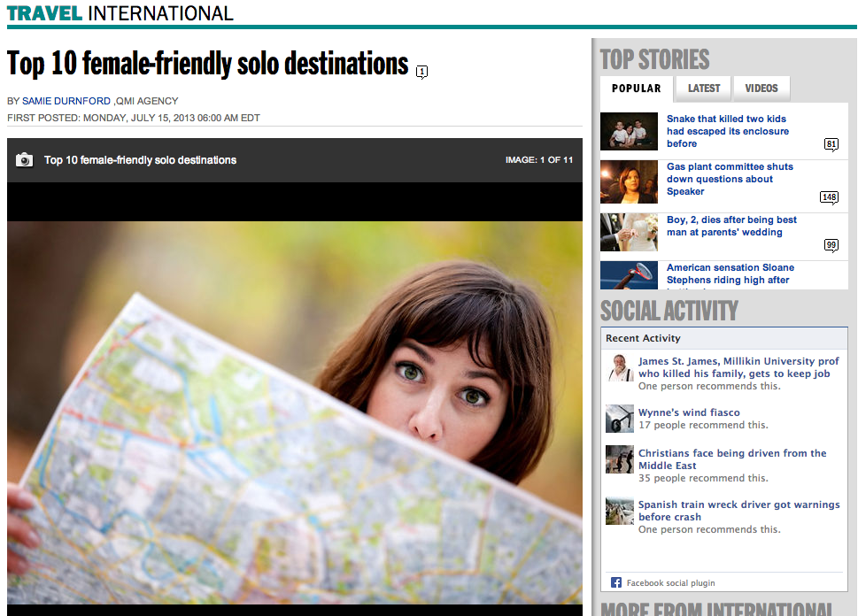Screen dimensions: 858x616
Task: Click the Spanish train wreck driver thumbnail
Action: tap(620, 511)
